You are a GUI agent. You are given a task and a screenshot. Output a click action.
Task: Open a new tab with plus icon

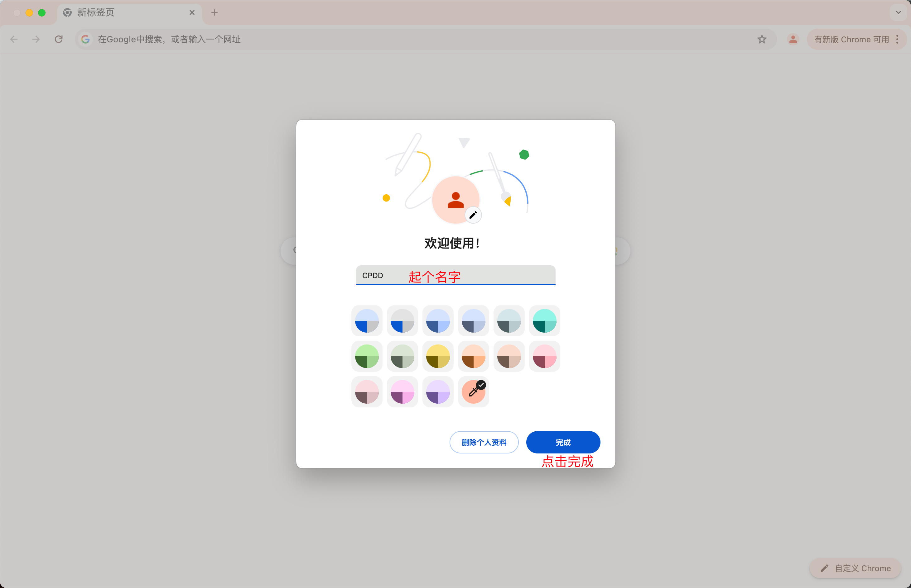pos(214,12)
